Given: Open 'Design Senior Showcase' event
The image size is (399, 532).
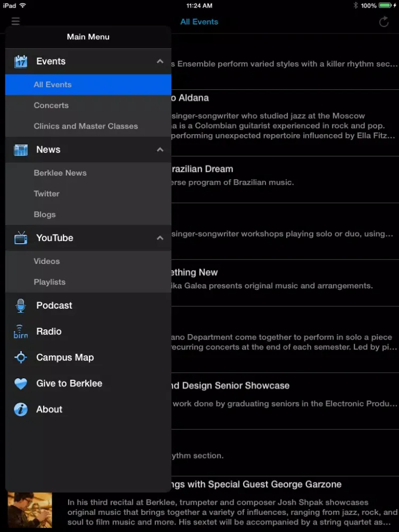Looking at the screenshot, I should coord(285,401).
